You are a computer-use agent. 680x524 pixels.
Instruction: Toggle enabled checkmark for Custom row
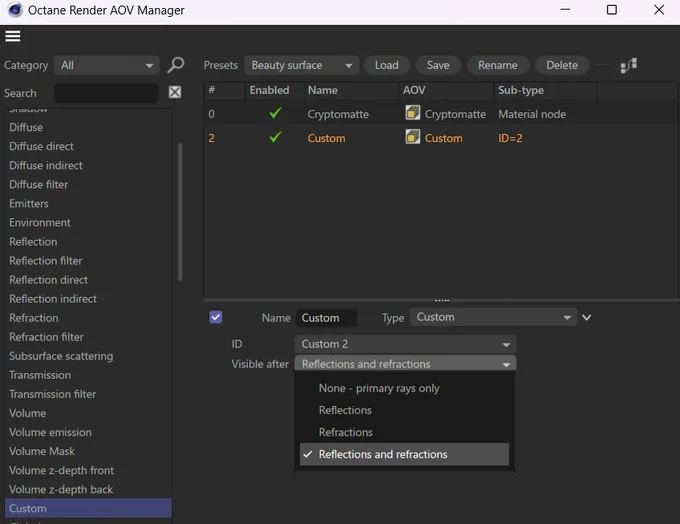pos(275,138)
